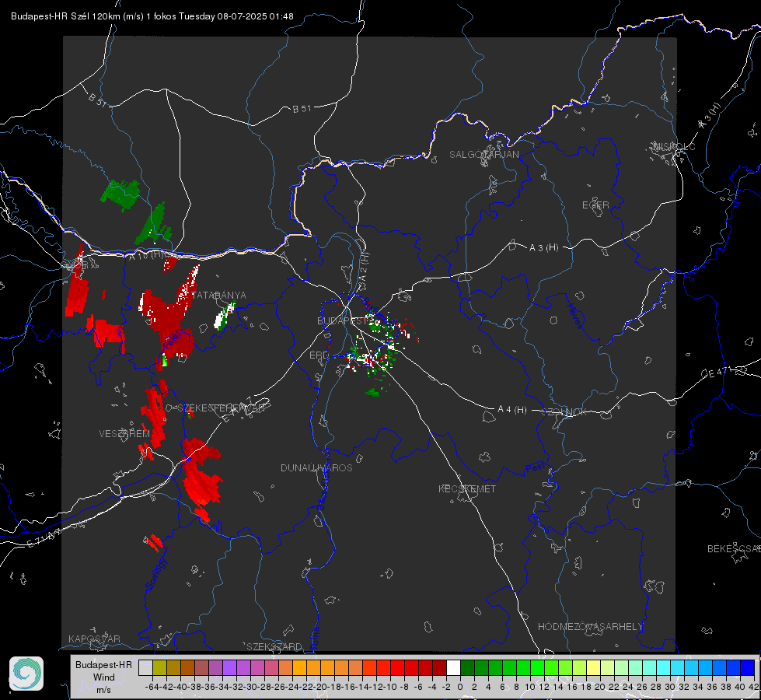The image size is (761, 700).
Task: Click the HODMEZOVASARHELY city label
Action: click(590, 627)
